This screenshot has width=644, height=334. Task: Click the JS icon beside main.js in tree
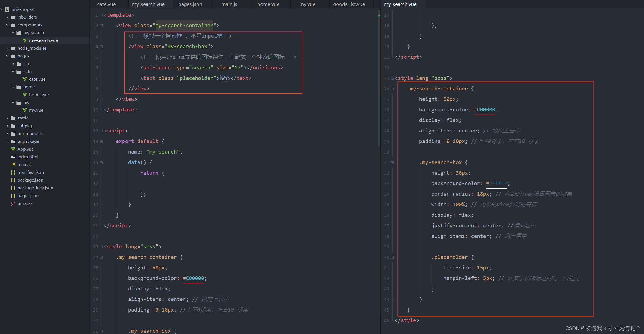click(x=13, y=164)
